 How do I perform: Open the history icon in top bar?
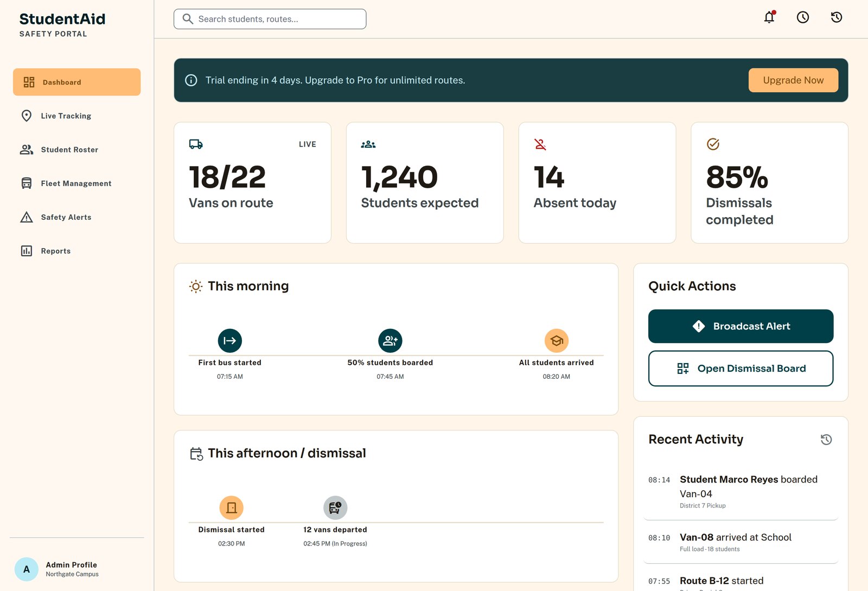tap(837, 17)
